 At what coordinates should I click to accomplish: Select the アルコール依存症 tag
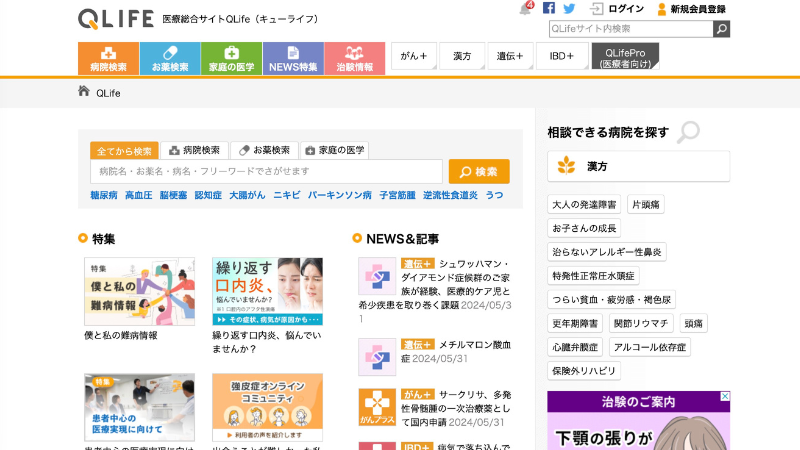coord(649,347)
